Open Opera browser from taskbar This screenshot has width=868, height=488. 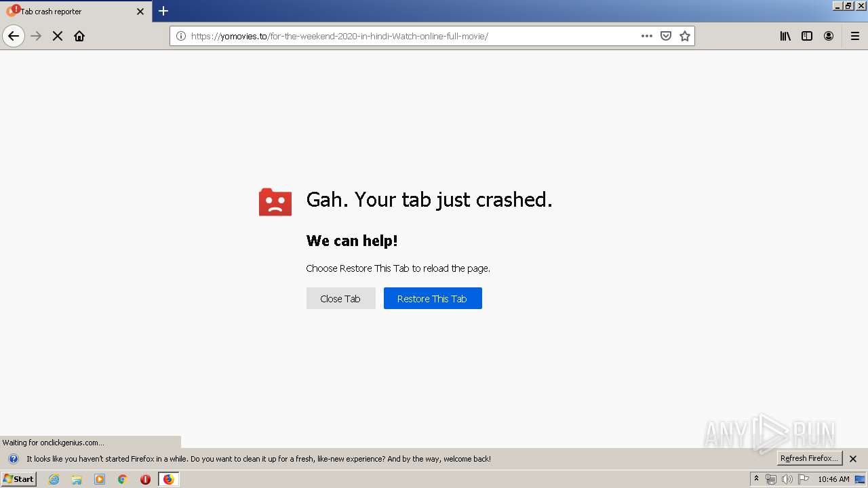click(x=145, y=479)
